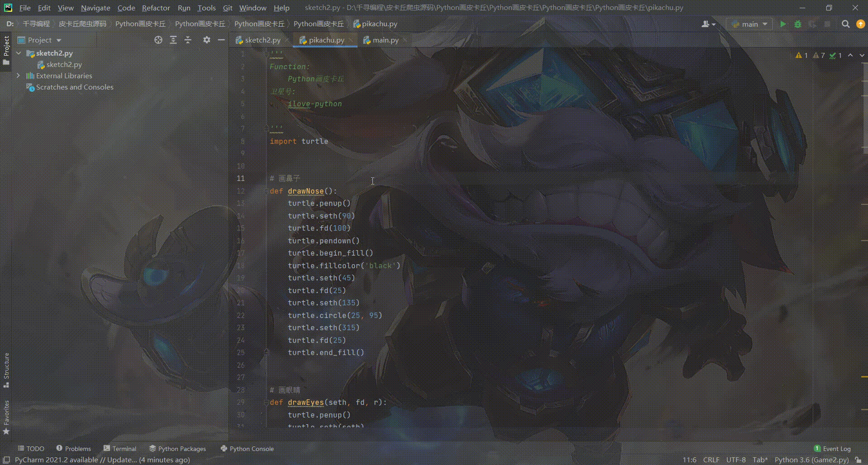
Task: Toggle the Project vertical side tab
Action: coord(6,50)
